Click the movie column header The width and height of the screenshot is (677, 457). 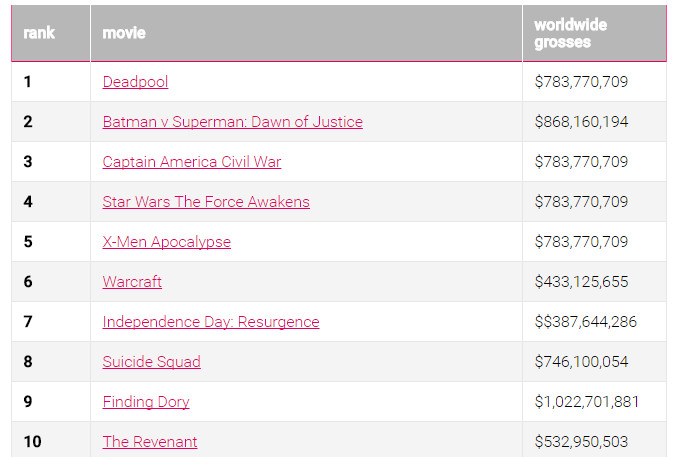point(124,33)
